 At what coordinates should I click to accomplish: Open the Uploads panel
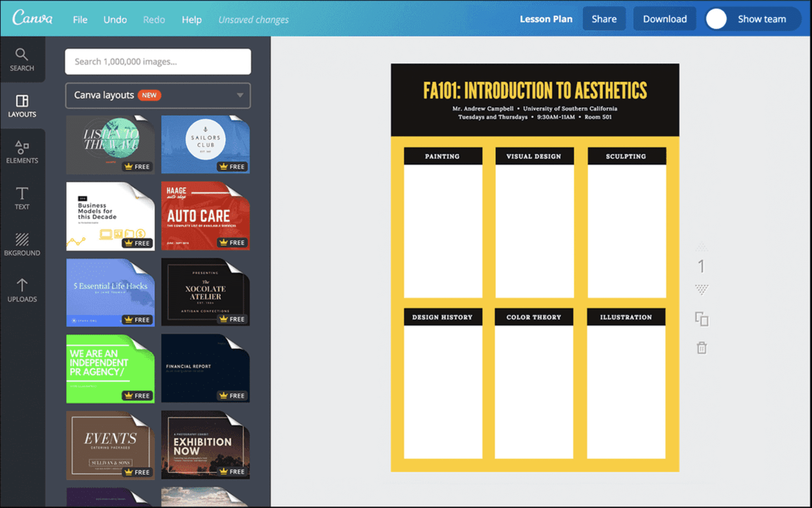click(22, 291)
